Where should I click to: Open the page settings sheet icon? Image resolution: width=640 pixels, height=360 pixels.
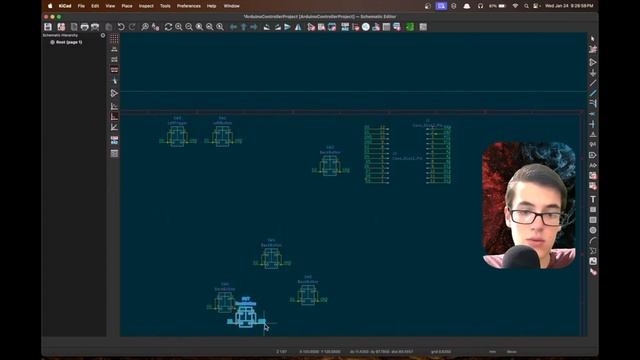click(74, 27)
